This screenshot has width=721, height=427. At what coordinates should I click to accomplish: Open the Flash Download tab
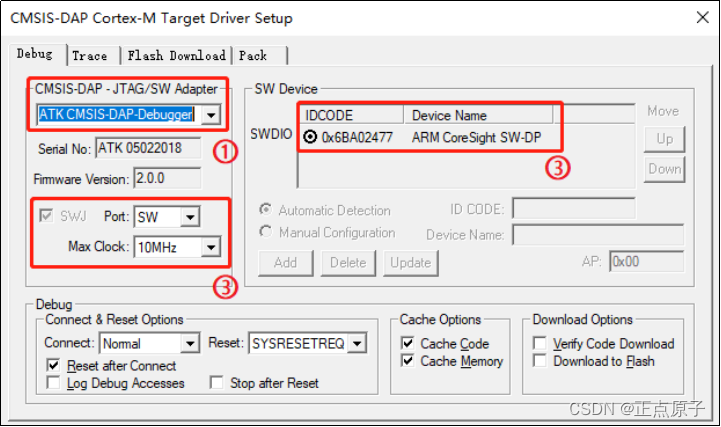176,56
